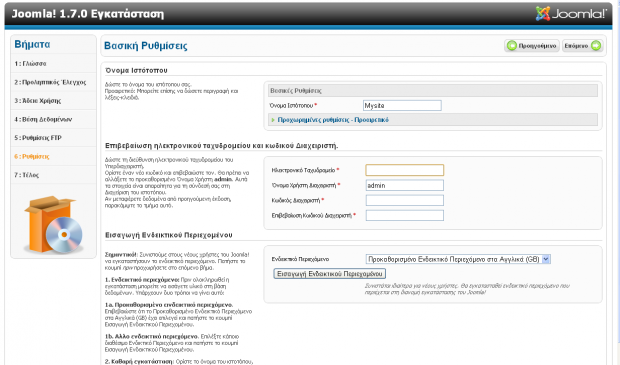Focus the Ηλεκτρονικό Ταχυδρομείο email field

[x=405, y=170]
